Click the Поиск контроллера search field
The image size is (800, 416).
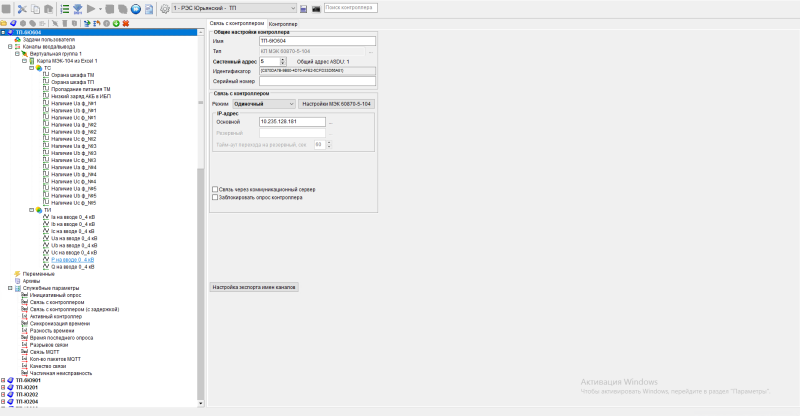(x=351, y=8)
